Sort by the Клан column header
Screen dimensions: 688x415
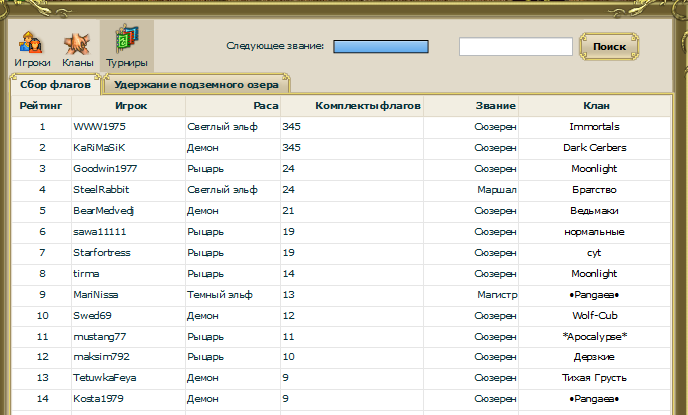tap(597, 105)
